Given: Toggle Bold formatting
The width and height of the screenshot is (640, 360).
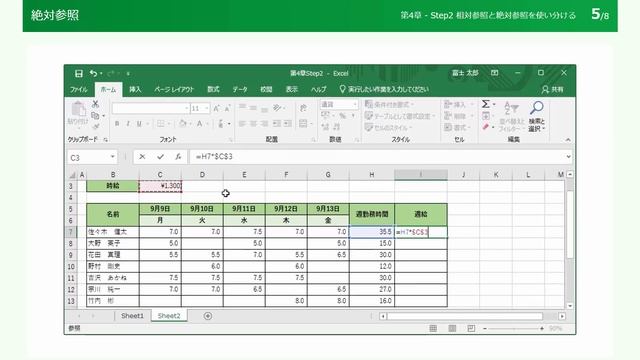Looking at the screenshot, I should [117, 123].
